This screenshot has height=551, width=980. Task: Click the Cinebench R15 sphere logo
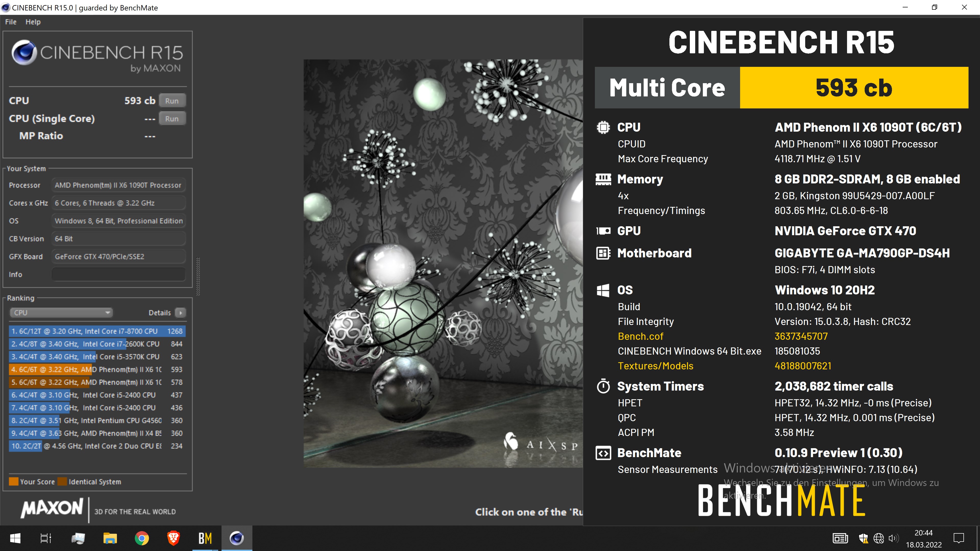pos(24,53)
